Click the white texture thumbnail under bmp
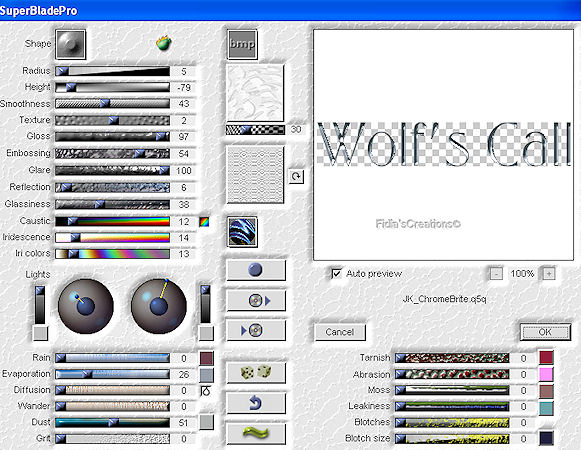581x450 pixels. click(255, 93)
